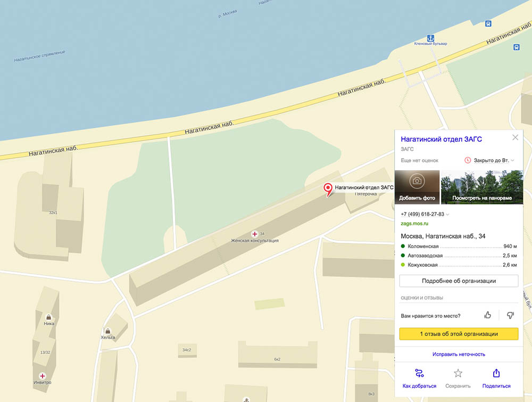The height and width of the screenshot is (402, 532).
Task: Click the Женская консультация medical cross icon
Action: pyautogui.click(x=254, y=234)
